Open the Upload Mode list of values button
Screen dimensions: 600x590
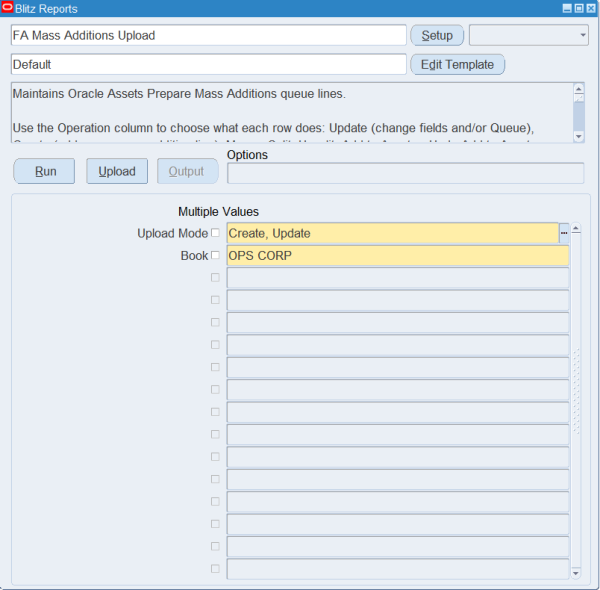click(x=564, y=233)
